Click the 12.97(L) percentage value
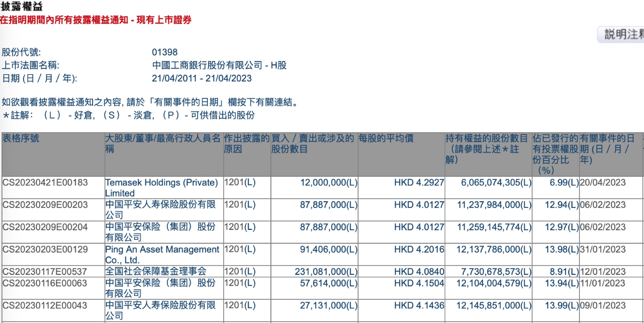 click(x=562, y=227)
